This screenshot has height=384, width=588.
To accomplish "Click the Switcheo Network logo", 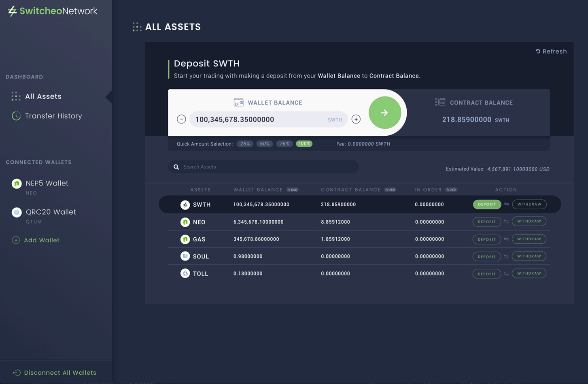I will (53, 11).
